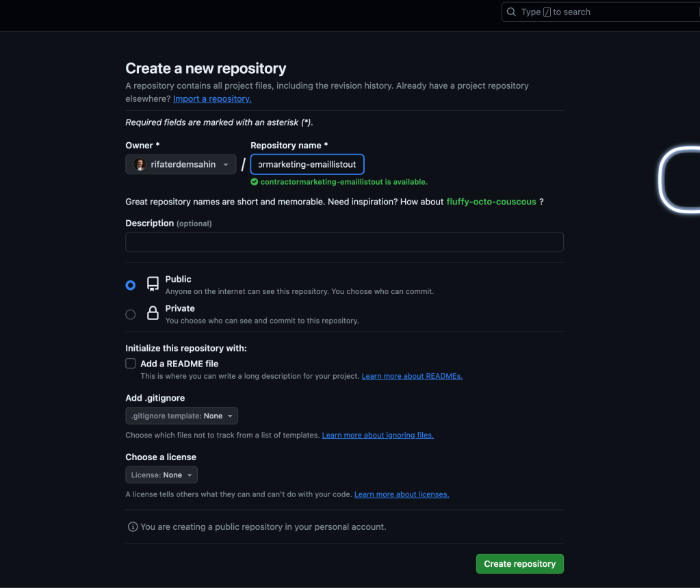
Task: Click the search magnifier icon
Action: coord(511,12)
